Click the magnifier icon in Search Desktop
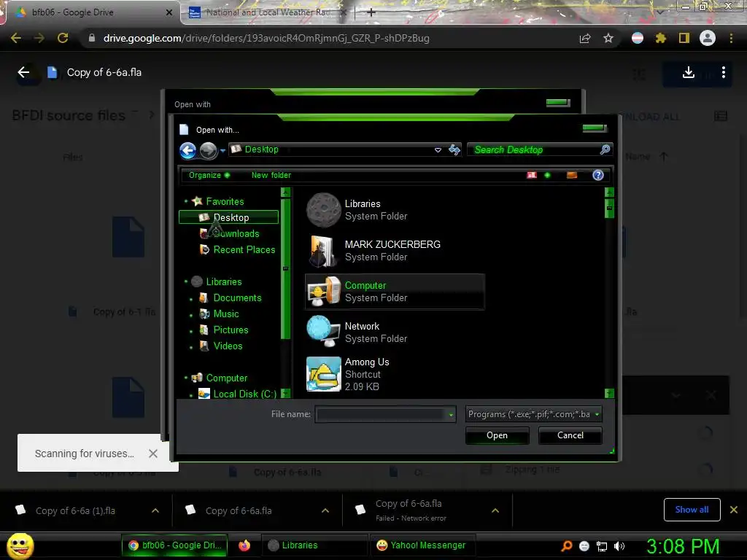Image resolution: width=747 pixels, height=560 pixels. (605, 150)
